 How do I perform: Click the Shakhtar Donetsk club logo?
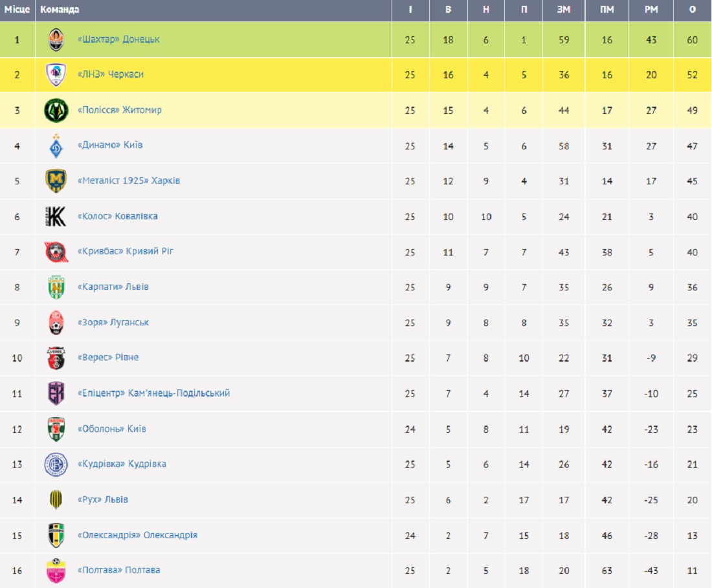click(x=56, y=40)
